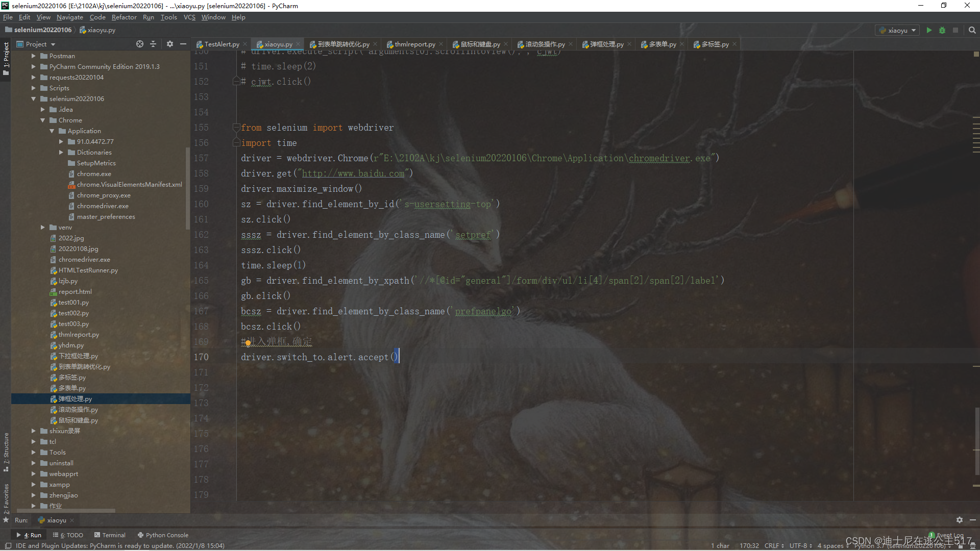The height and width of the screenshot is (551, 980).
Task: Hide the Project tool window
Action: click(x=183, y=44)
